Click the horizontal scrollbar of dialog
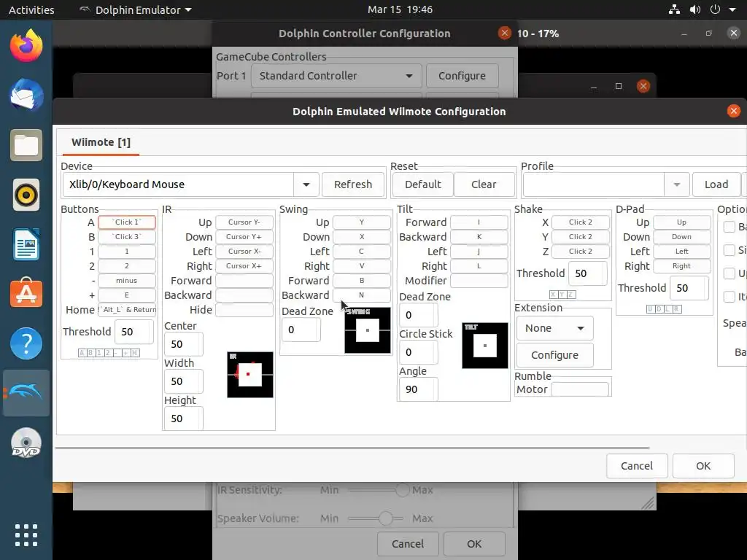Screen dimensions: 747x560 click(x=352, y=448)
